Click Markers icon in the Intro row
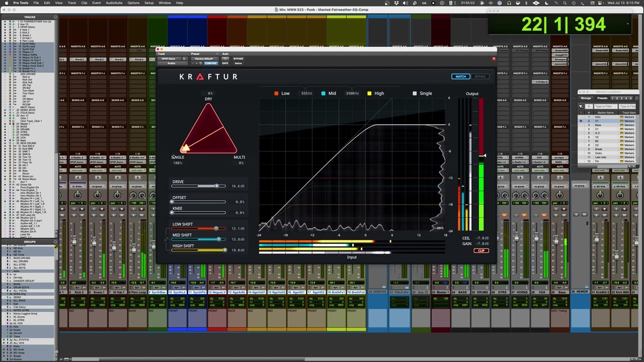 [x=622, y=117]
